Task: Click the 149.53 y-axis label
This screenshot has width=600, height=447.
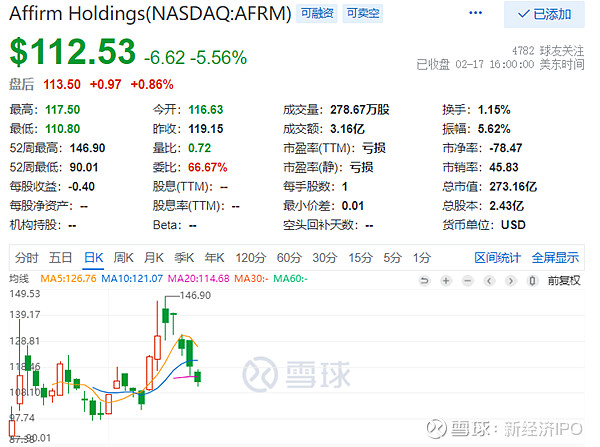Action: pyautogui.click(x=24, y=294)
